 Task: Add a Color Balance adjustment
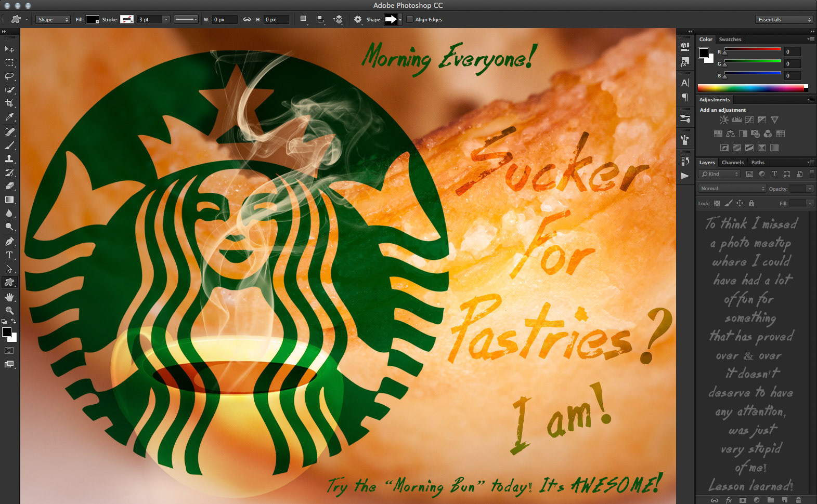tap(730, 134)
